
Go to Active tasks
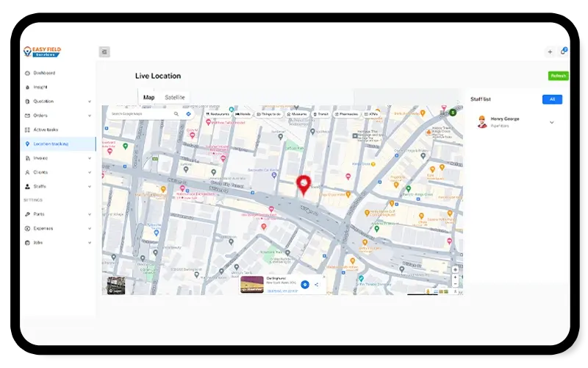(x=46, y=130)
